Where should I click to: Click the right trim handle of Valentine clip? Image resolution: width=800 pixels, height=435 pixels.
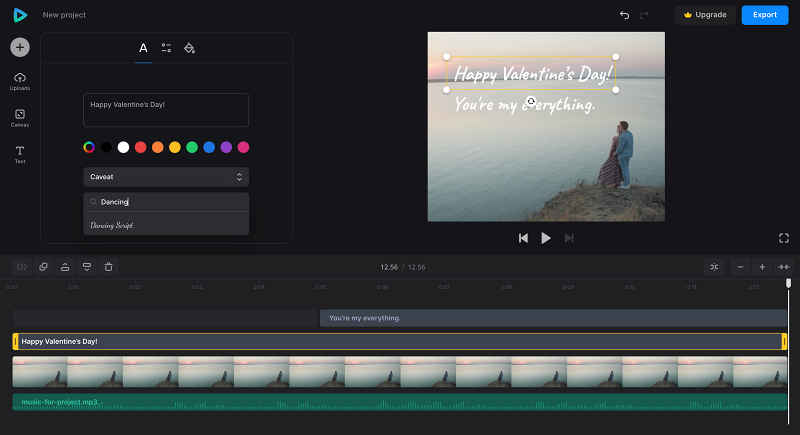[784, 341]
